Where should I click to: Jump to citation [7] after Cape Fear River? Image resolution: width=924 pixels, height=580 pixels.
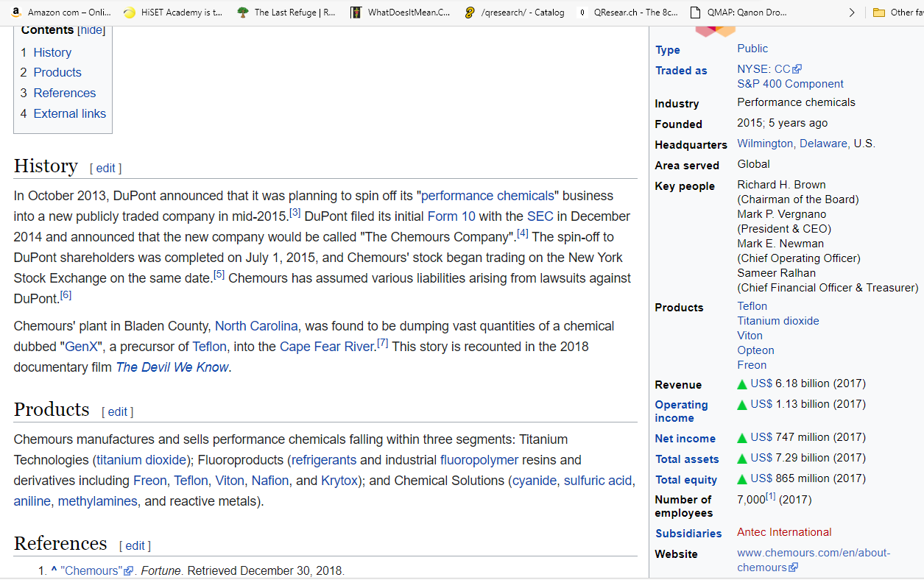pos(383,343)
